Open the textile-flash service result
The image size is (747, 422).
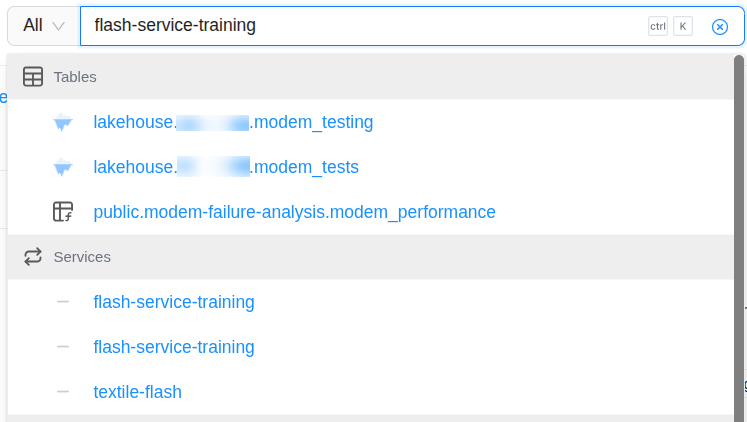[137, 392]
